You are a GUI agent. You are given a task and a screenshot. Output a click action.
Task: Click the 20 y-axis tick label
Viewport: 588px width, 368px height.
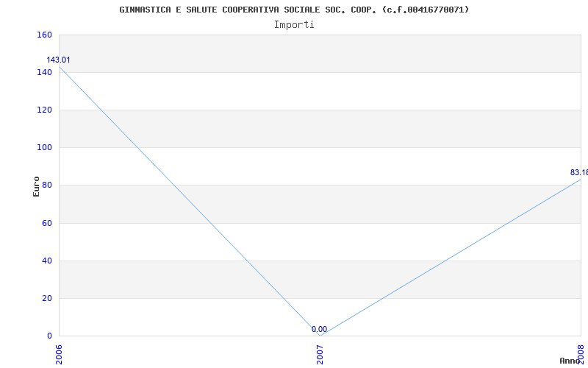46,298
